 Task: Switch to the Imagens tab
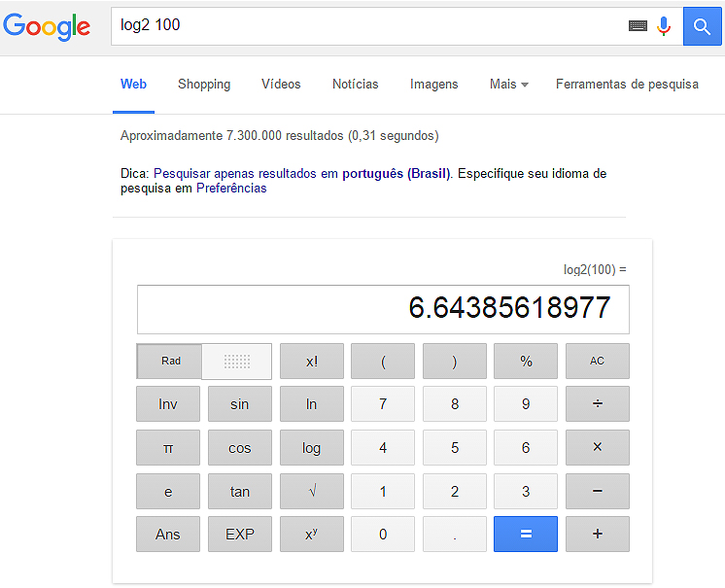click(433, 85)
